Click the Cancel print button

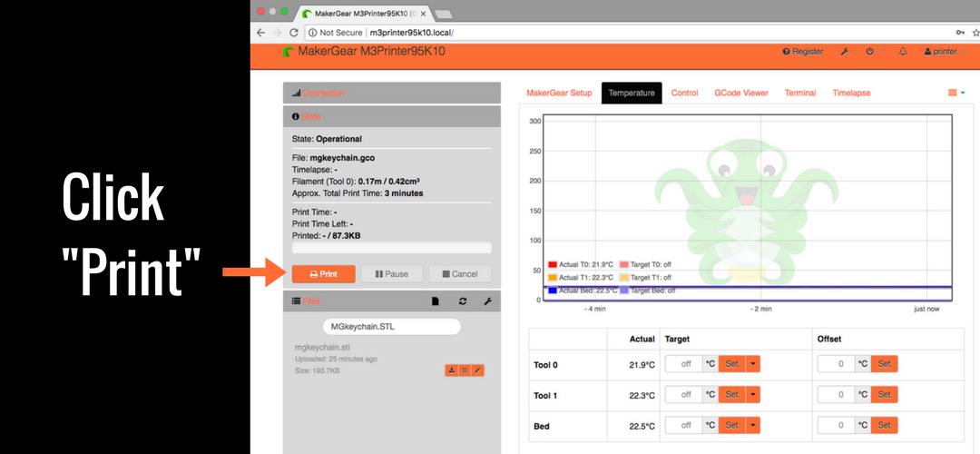(459, 273)
